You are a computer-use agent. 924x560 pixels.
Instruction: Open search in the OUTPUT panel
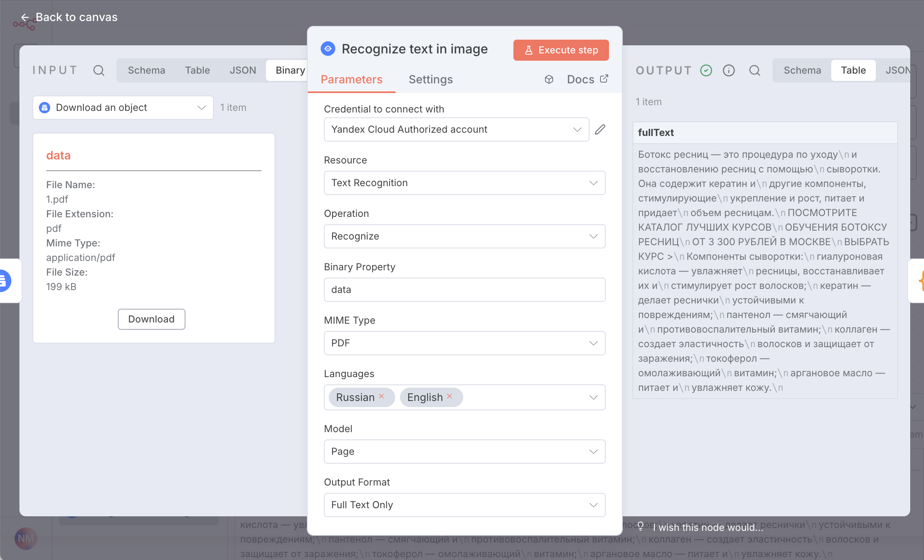click(755, 70)
